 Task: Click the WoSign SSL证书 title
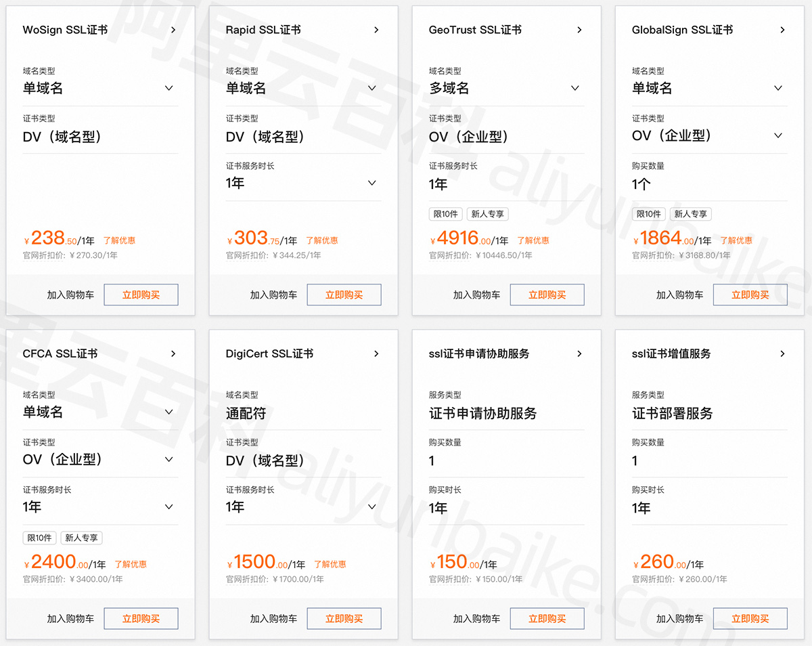click(x=65, y=30)
